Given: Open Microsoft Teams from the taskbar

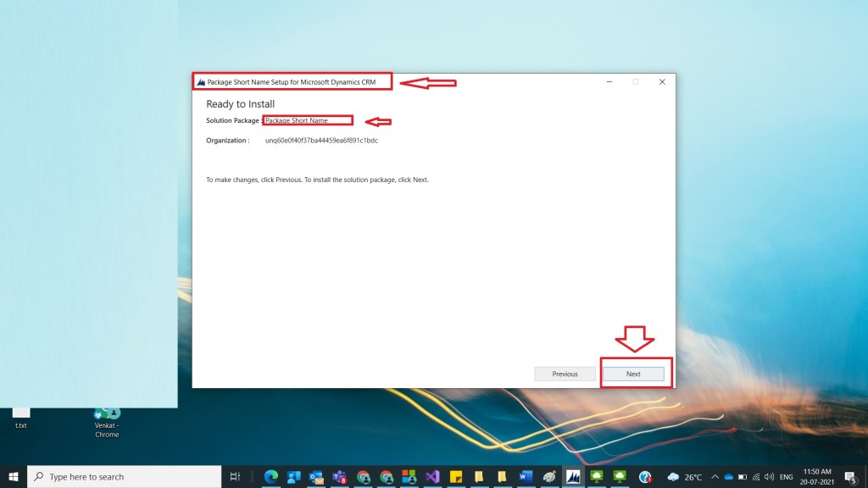Looking at the screenshot, I should (340, 477).
